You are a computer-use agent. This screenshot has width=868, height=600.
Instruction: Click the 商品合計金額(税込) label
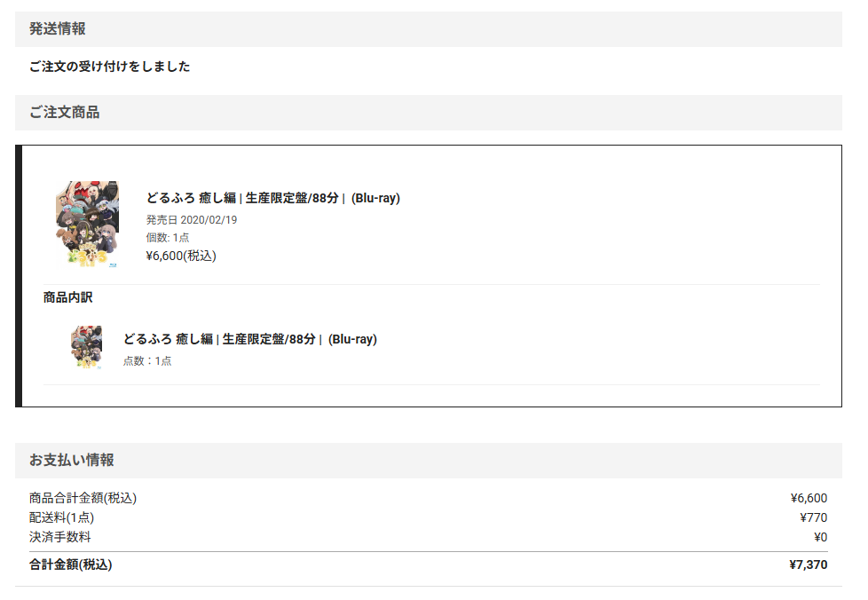point(83,498)
